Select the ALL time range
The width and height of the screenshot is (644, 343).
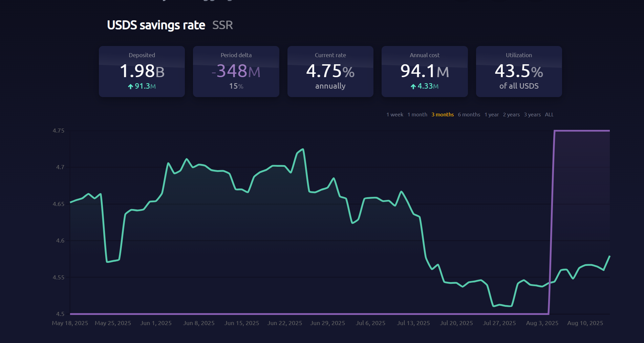(549, 115)
